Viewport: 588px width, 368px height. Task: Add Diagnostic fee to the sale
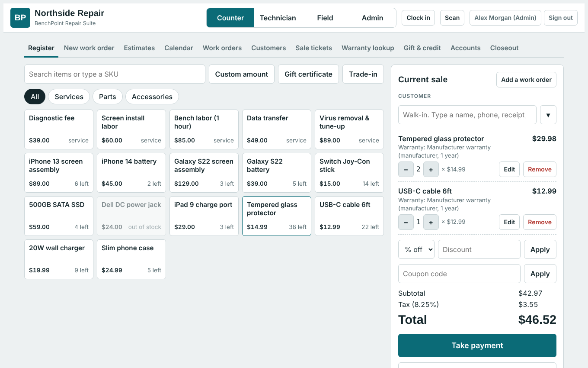pos(59,129)
